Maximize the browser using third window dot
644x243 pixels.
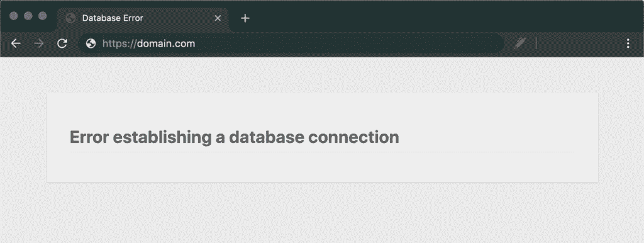tap(42, 16)
